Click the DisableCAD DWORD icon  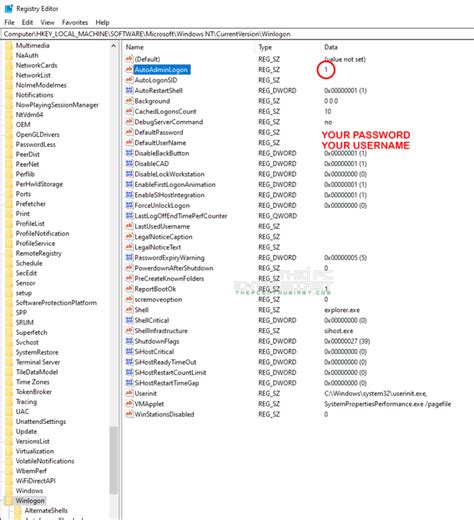tap(129, 163)
